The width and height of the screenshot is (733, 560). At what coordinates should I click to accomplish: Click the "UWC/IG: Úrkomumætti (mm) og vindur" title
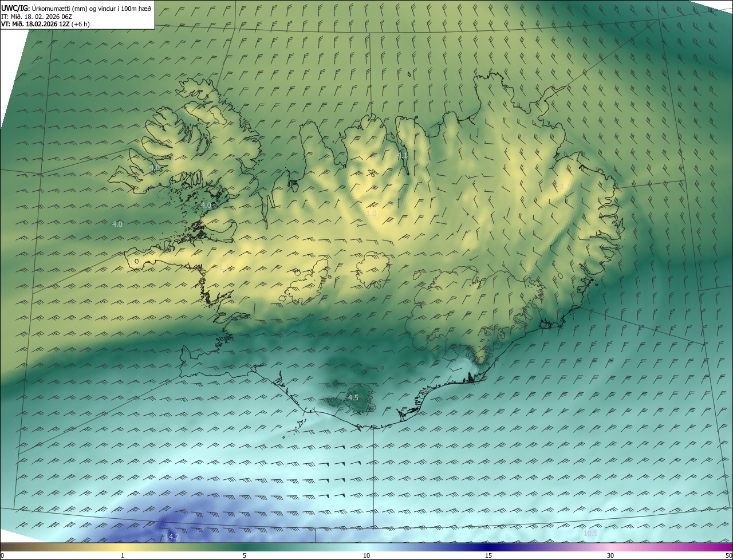click(x=76, y=8)
